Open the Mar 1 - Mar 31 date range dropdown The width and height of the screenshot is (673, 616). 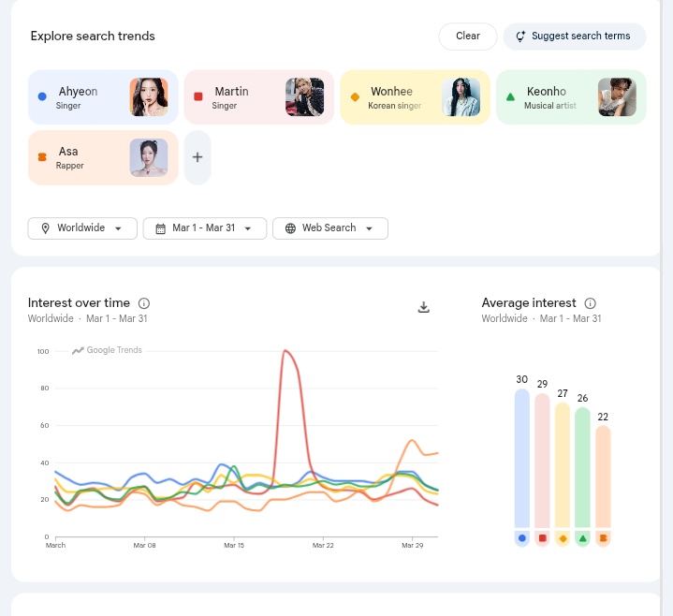(x=204, y=228)
